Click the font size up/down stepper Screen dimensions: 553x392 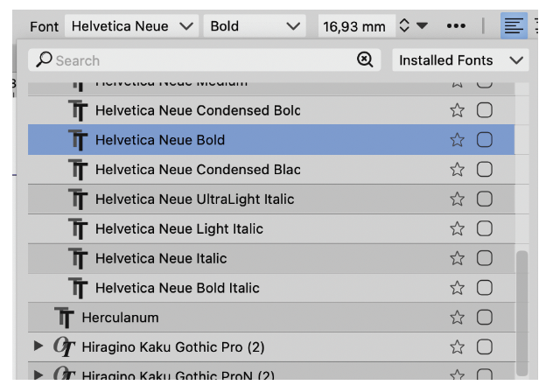point(404,25)
